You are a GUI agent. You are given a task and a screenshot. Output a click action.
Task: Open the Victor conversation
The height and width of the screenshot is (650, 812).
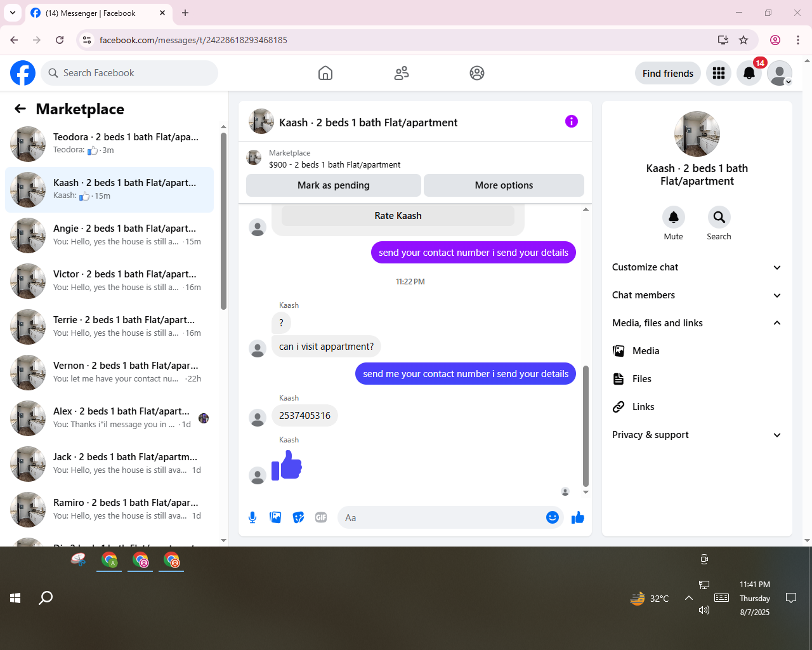109,281
